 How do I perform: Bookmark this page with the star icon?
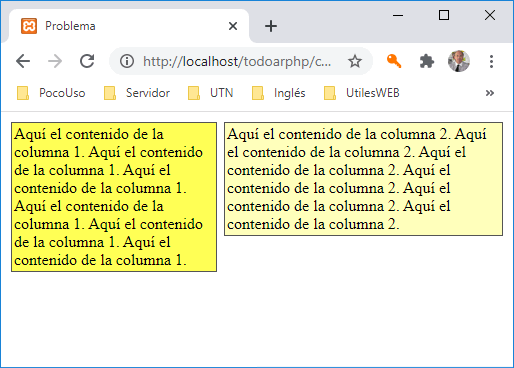[x=355, y=61]
